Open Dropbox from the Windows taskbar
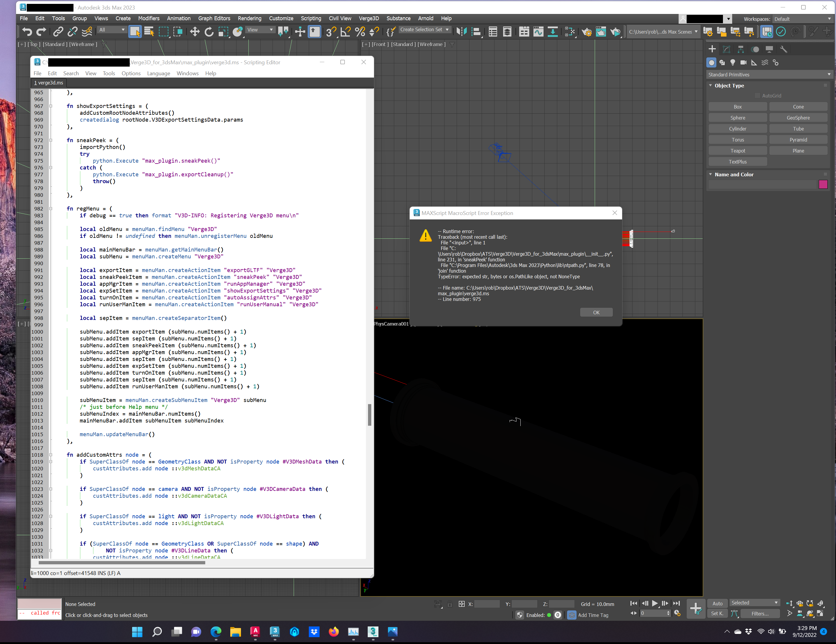Viewport: 836px width, 644px height. (314, 632)
